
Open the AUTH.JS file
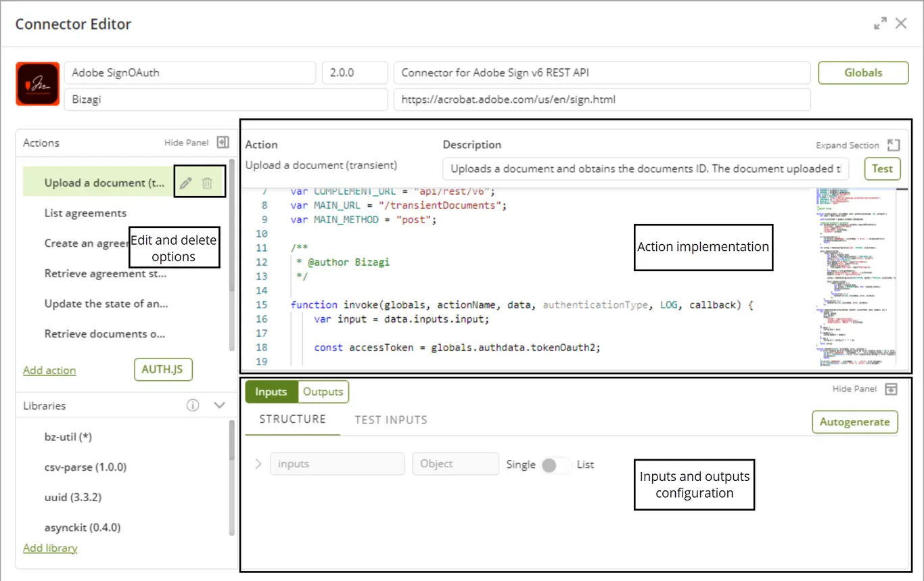tap(163, 369)
